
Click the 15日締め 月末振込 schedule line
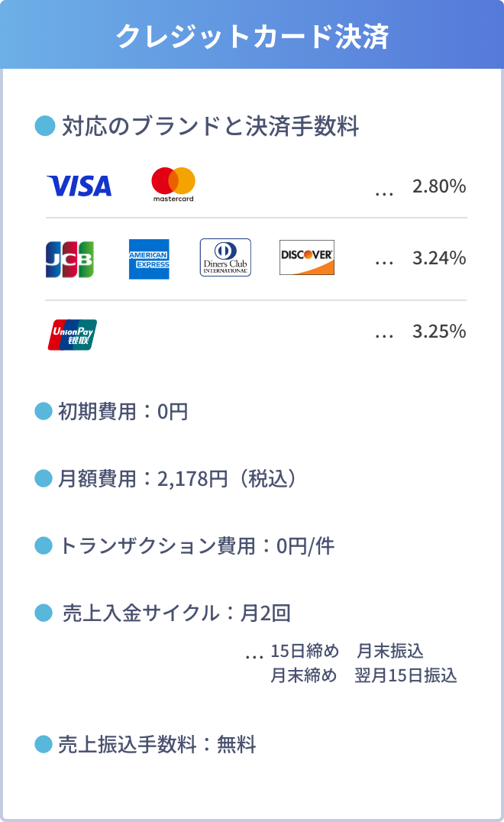(x=347, y=652)
